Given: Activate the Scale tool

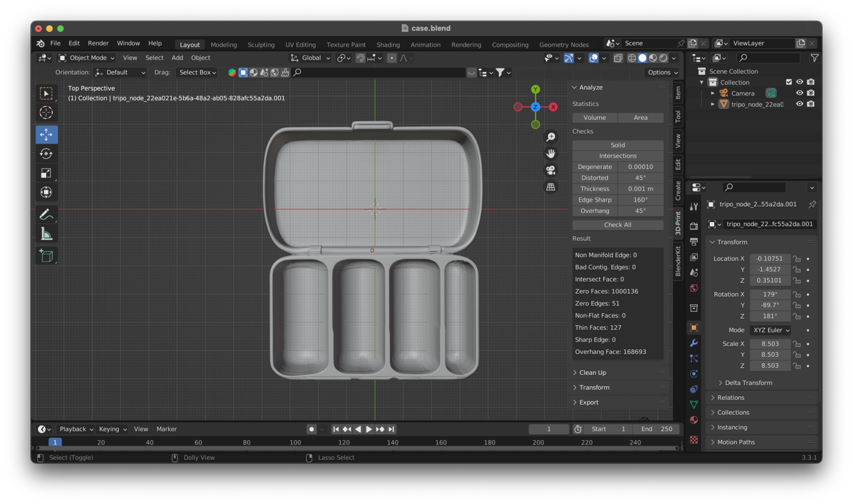Looking at the screenshot, I should 46,173.
